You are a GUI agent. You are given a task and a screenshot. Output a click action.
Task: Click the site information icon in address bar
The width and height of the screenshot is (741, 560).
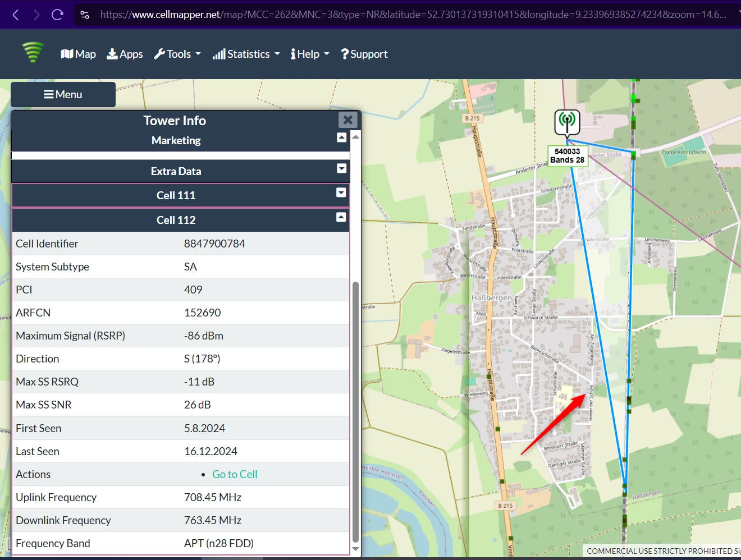click(85, 15)
